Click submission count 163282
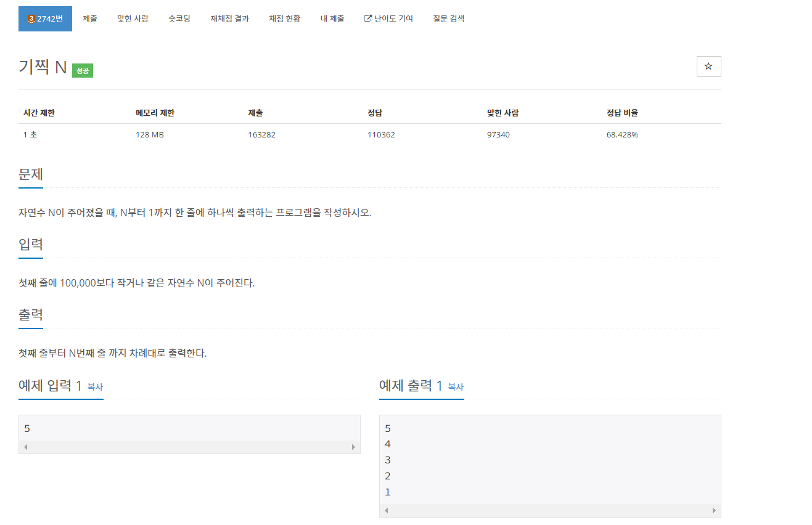Image resolution: width=812 pixels, height=525 pixels. (262, 134)
